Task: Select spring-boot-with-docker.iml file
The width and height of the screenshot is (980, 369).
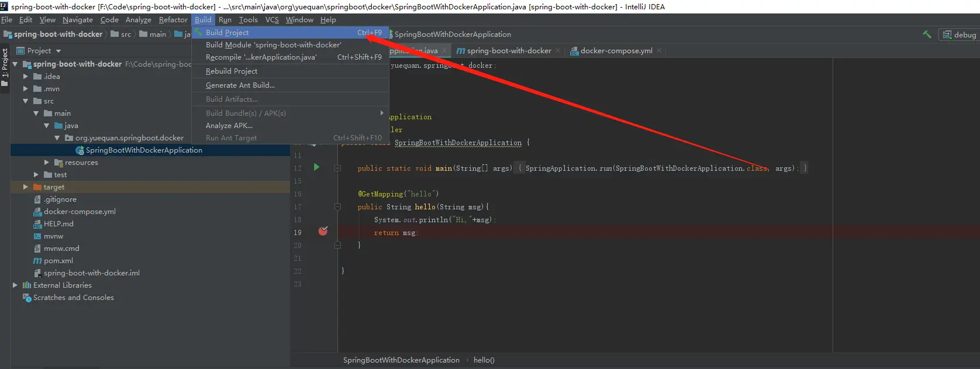Action: (92, 273)
